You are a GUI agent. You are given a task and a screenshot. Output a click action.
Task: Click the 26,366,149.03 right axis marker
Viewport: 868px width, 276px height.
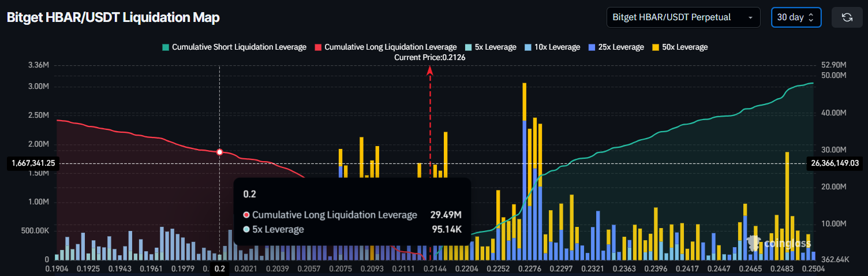pyautogui.click(x=835, y=163)
